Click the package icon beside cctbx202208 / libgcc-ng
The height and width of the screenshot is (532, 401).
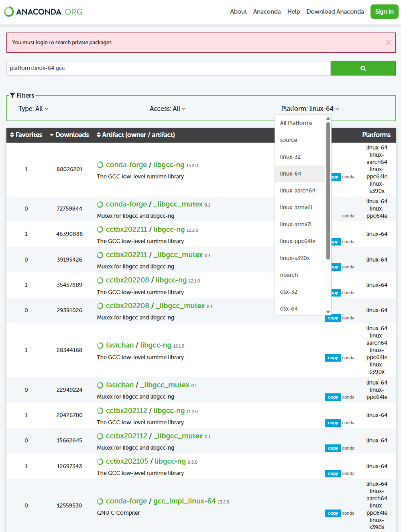click(x=100, y=280)
